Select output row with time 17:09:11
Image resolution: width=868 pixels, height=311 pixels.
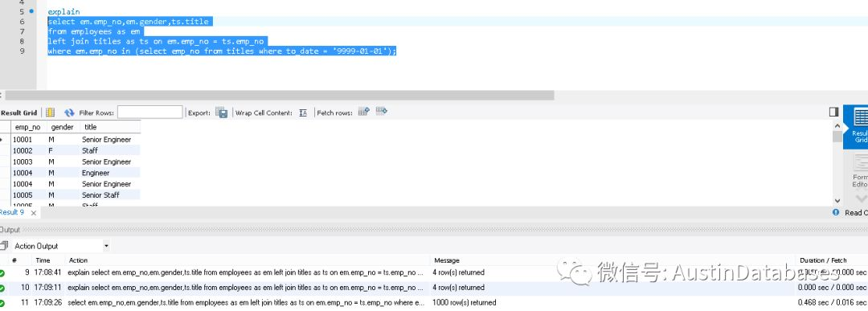tap(434, 288)
